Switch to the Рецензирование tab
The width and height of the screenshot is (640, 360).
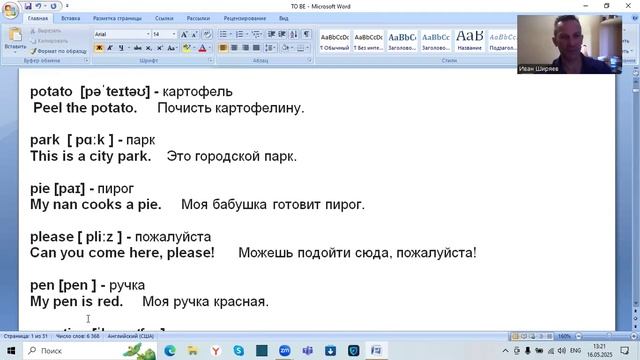click(244, 18)
